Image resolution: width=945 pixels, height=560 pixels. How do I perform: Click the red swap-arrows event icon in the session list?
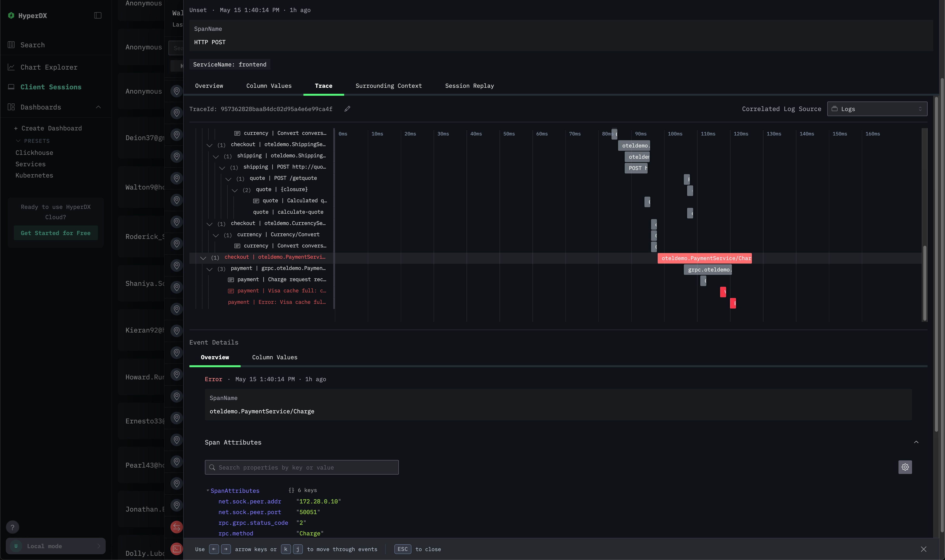point(176,527)
